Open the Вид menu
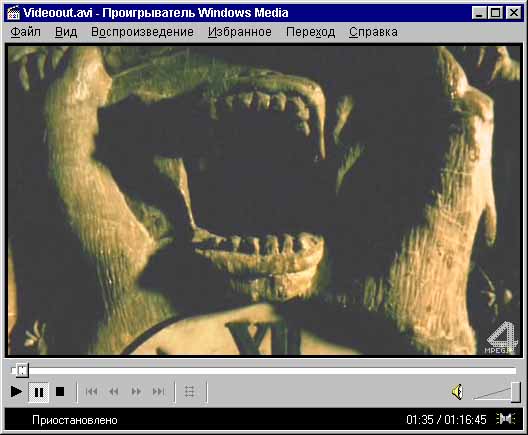Screen dimensions: 528x435 click(x=66, y=32)
